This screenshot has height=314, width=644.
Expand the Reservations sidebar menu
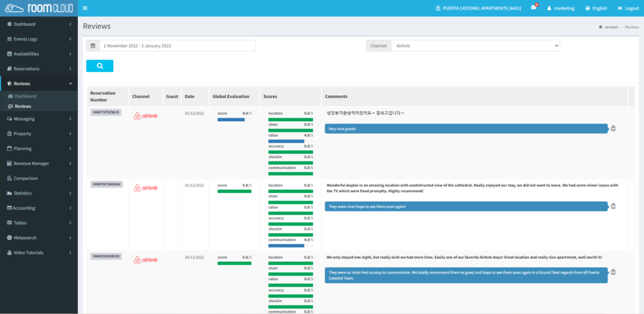(x=38, y=68)
